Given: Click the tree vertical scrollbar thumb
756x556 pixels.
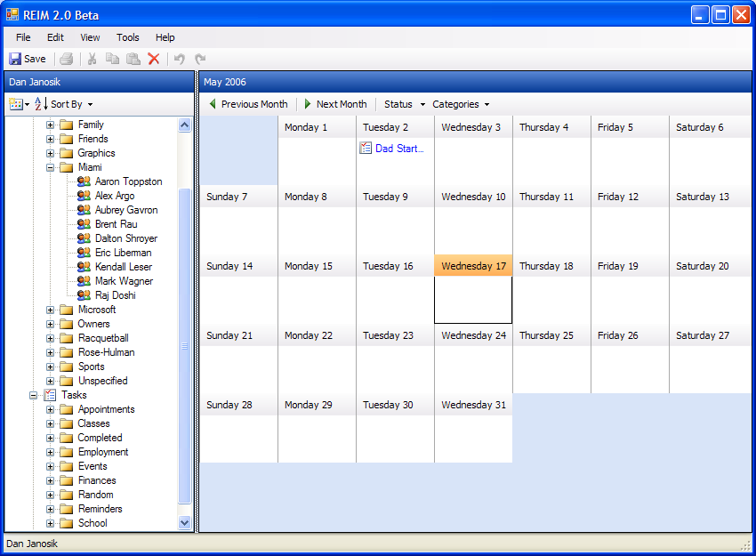Looking at the screenshot, I should point(184,346).
